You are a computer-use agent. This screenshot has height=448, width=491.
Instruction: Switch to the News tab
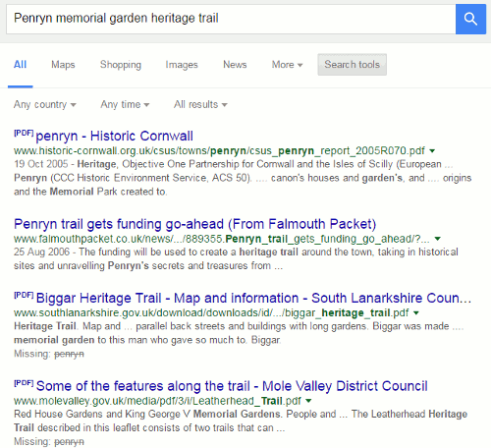pyautogui.click(x=235, y=65)
